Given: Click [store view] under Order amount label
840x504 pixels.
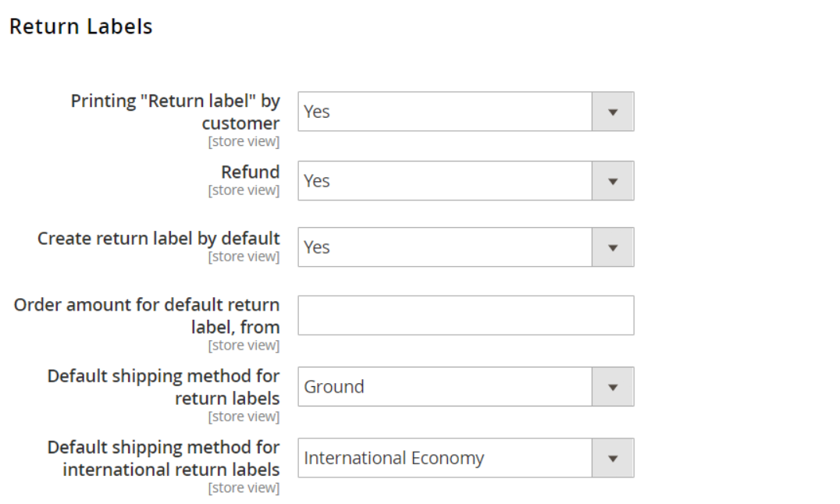Looking at the screenshot, I should pos(244,346).
